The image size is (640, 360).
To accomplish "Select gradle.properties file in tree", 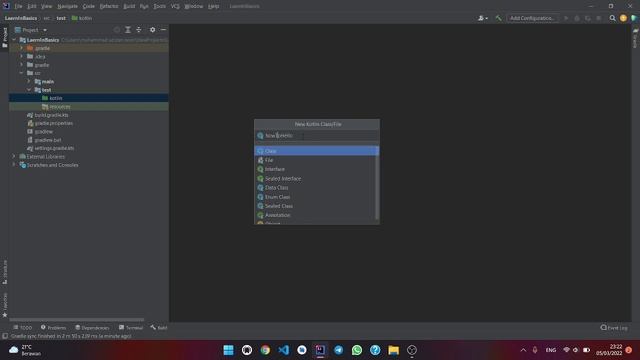I will (x=53, y=123).
